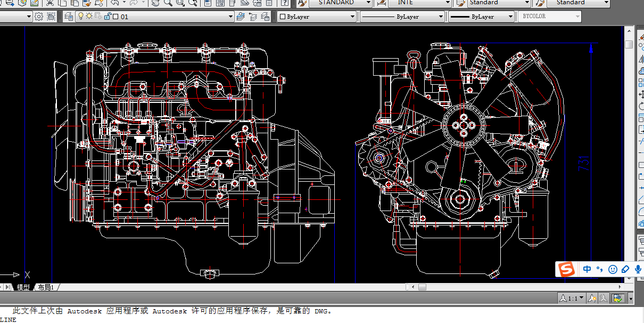Toggle Sogou 中 Chinese/English mode button

click(x=587, y=270)
